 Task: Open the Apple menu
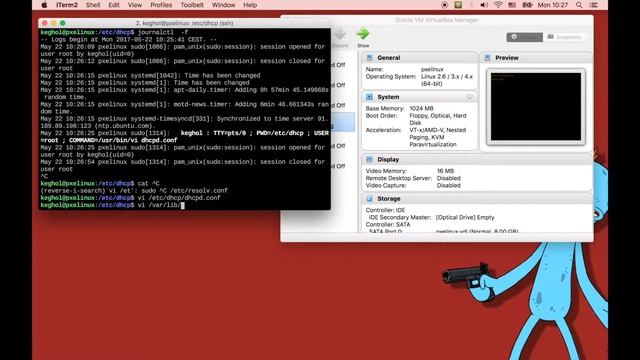click(x=44, y=5)
